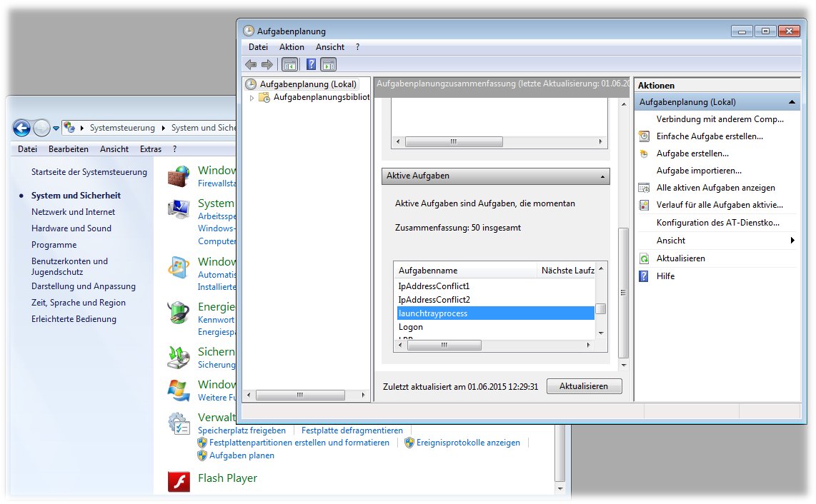Toggle the action pane toolbar icon
Viewport: 816px width, 504px height.
click(x=328, y=64)
